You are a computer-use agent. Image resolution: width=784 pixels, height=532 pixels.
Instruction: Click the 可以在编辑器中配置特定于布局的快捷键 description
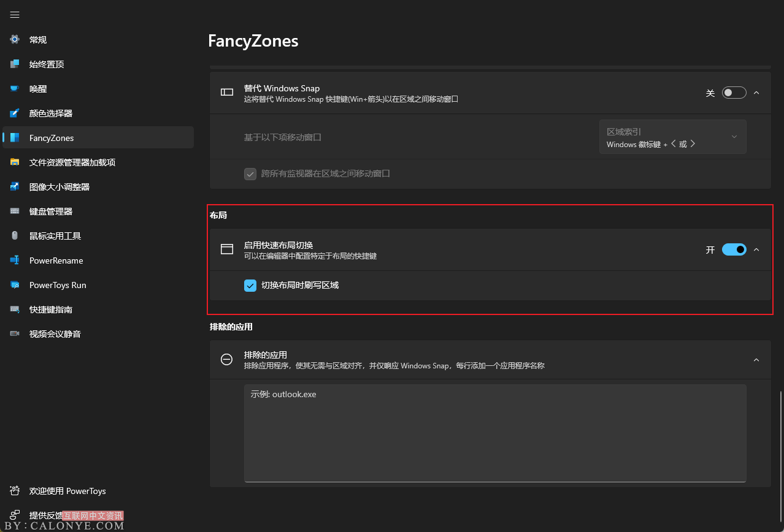point(310,256)
